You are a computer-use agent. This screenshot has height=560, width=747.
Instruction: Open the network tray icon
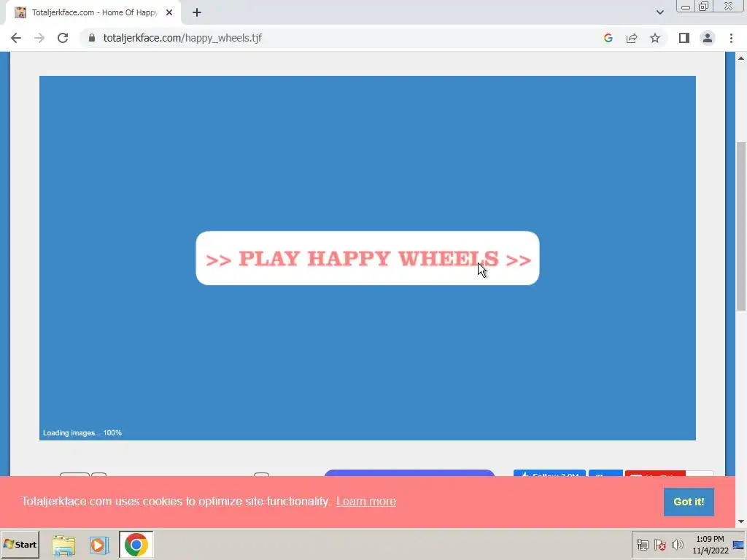tap(643, 545)
